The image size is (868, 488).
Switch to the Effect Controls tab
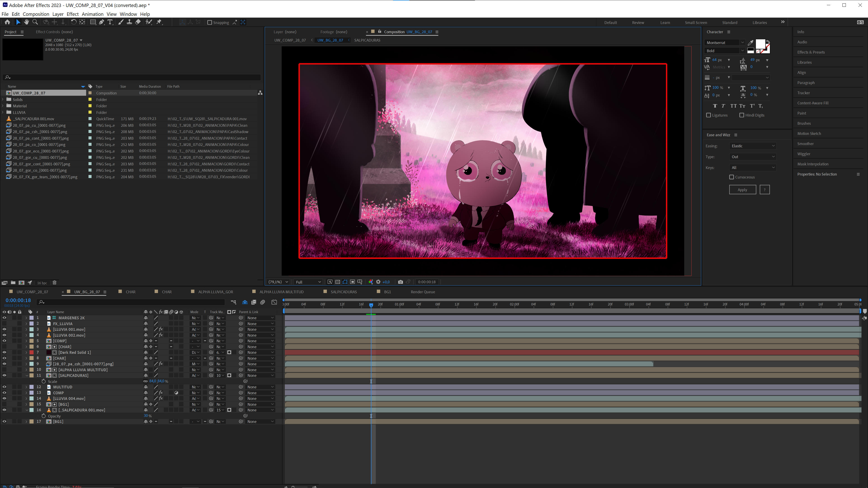54,32
